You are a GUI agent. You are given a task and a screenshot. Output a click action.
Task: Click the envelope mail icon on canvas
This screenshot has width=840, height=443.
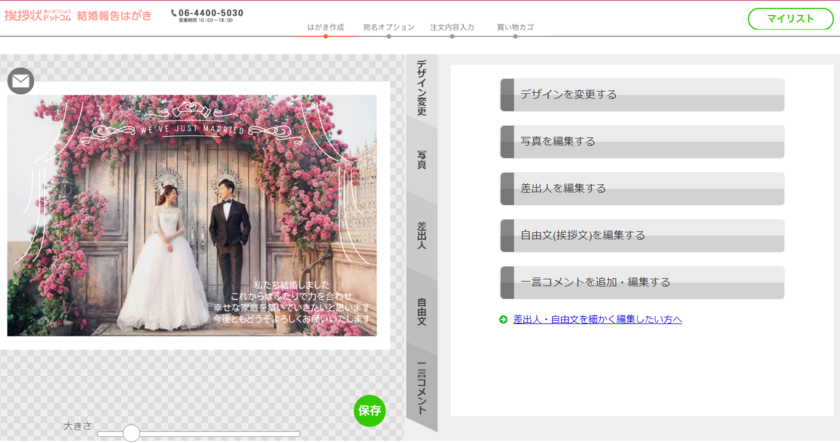(x=21, y=81)
